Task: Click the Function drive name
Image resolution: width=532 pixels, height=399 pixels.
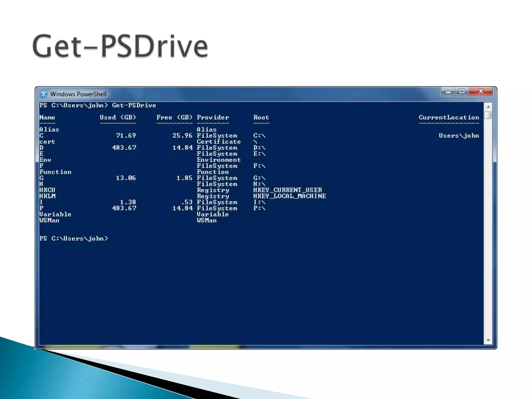Action: (x=55, y=172)
